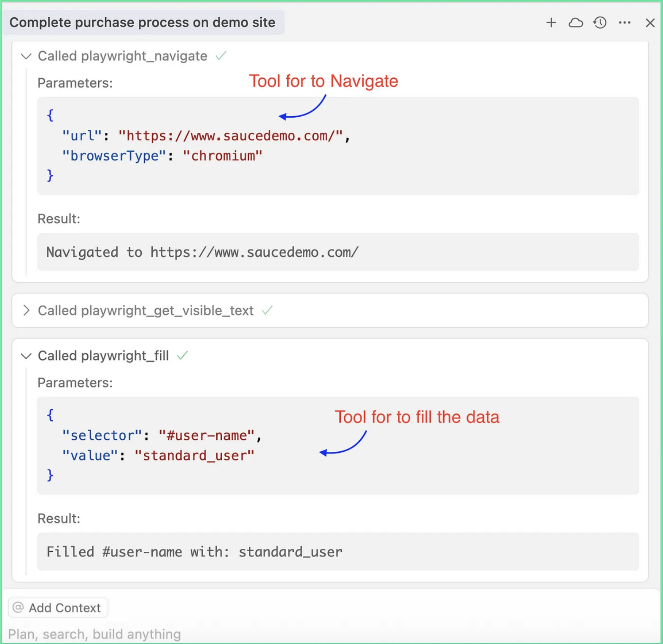Start a new chat with plus icon
Image resolution: width=663 pixels, height=644 pixels.
coord(551,22)
